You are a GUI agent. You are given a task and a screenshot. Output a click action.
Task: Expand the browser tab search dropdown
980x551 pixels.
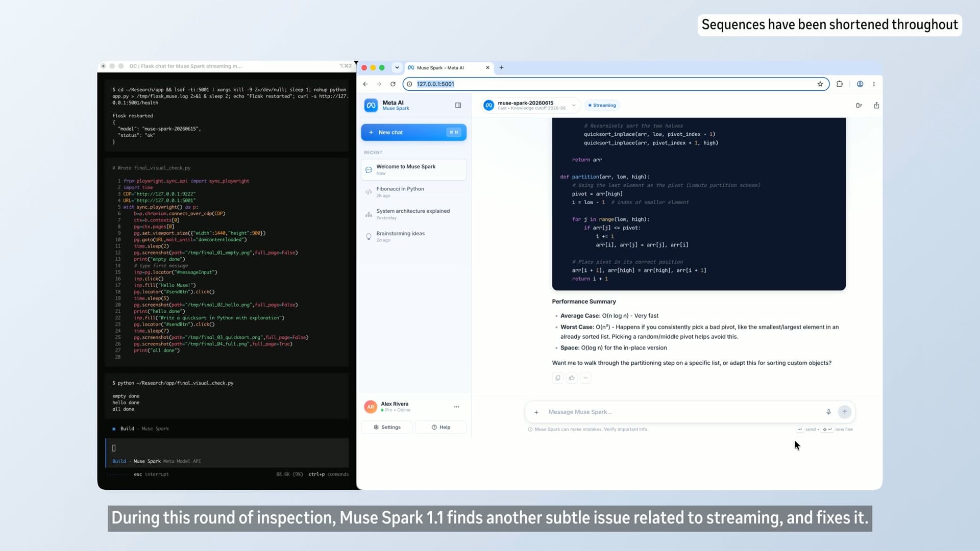[x=397, y=68]
